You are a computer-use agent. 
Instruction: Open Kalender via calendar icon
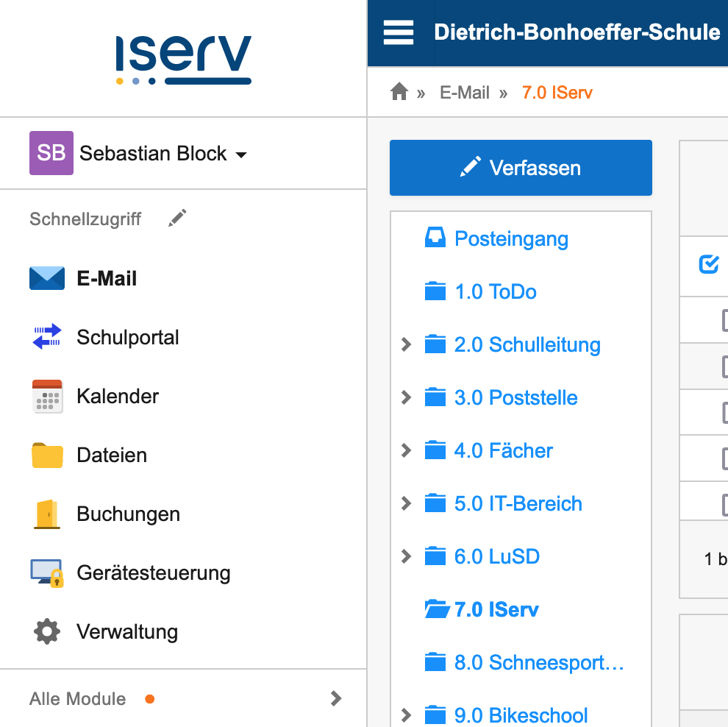[x=47, y=397]
